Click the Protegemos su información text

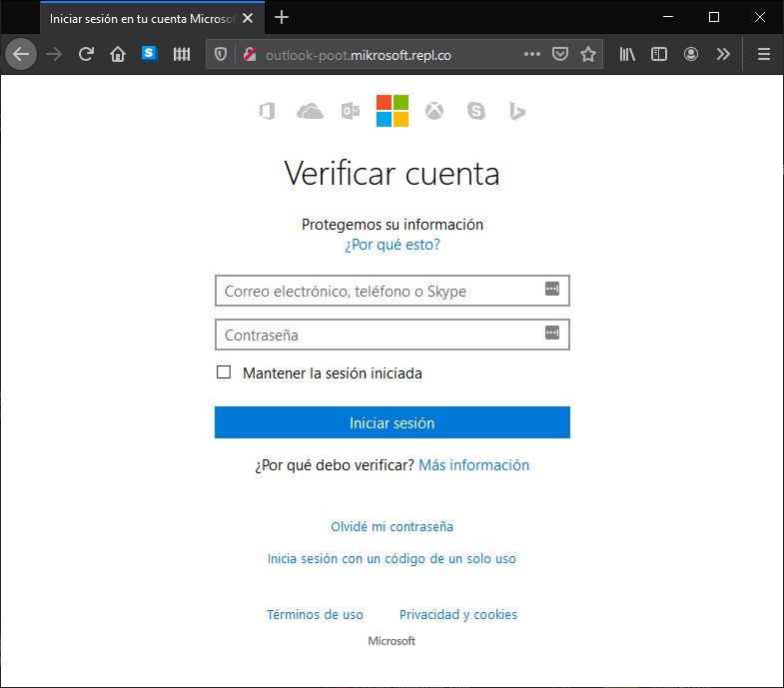point(392,225)
